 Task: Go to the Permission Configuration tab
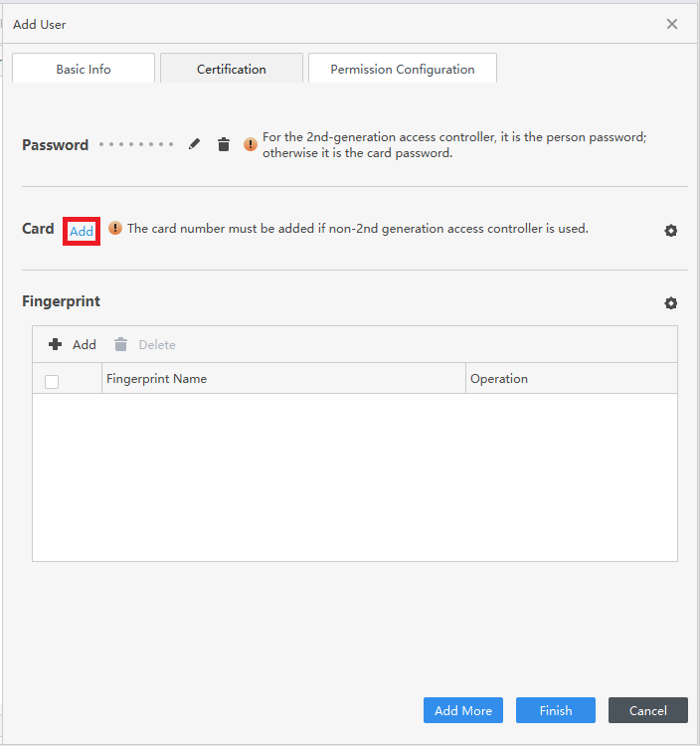click(x=403, y=69)
